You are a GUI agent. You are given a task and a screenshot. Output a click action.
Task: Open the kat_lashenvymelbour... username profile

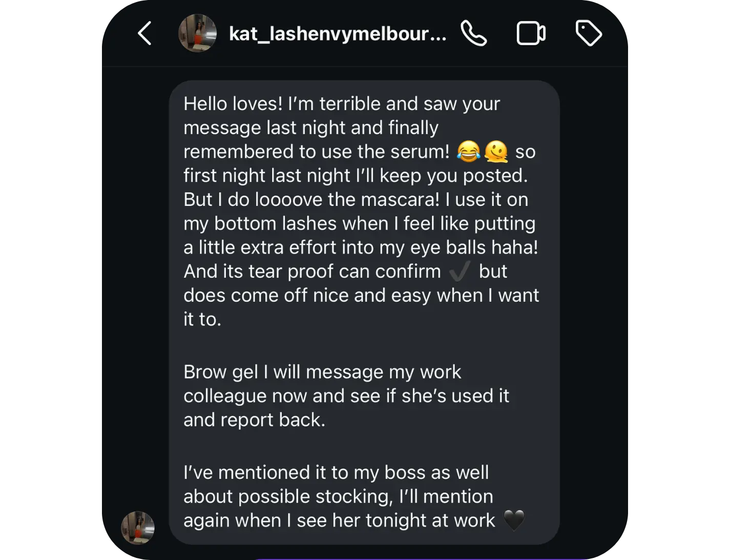338,34
